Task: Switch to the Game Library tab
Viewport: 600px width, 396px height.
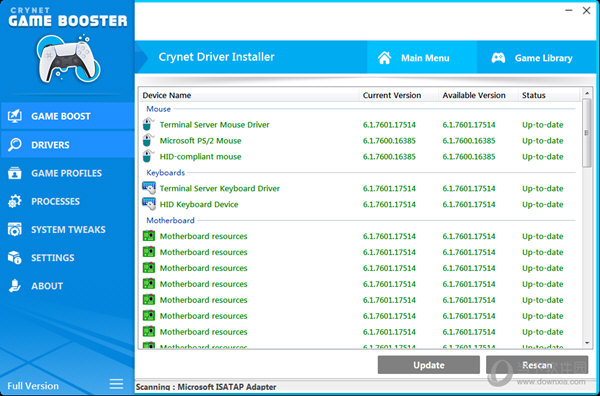Action: pos(536,57)
